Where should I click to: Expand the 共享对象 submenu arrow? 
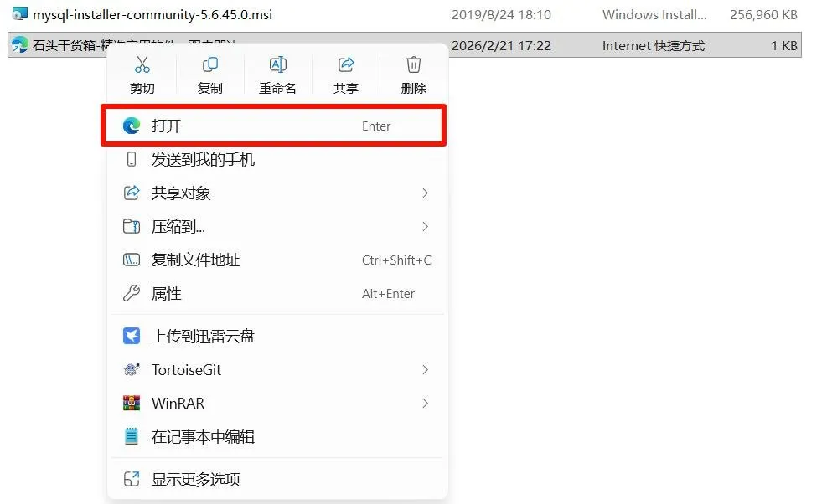[425, 193]
